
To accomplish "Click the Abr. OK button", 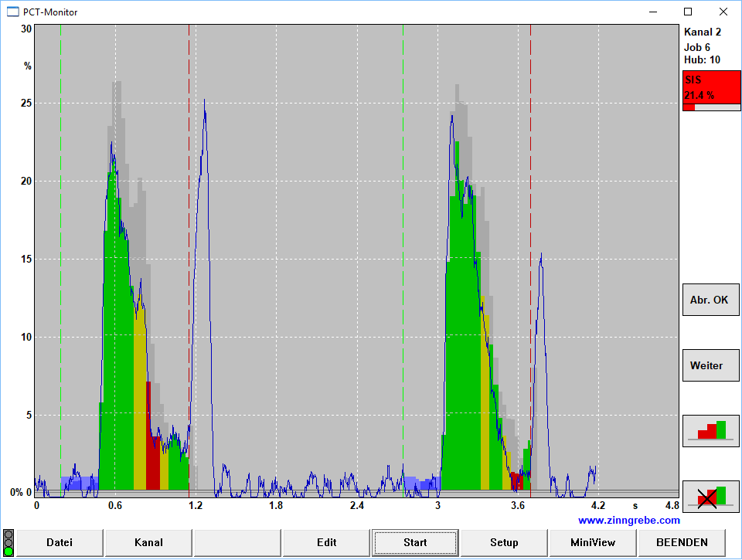I will pyautogui.click(x=711, y=300).
